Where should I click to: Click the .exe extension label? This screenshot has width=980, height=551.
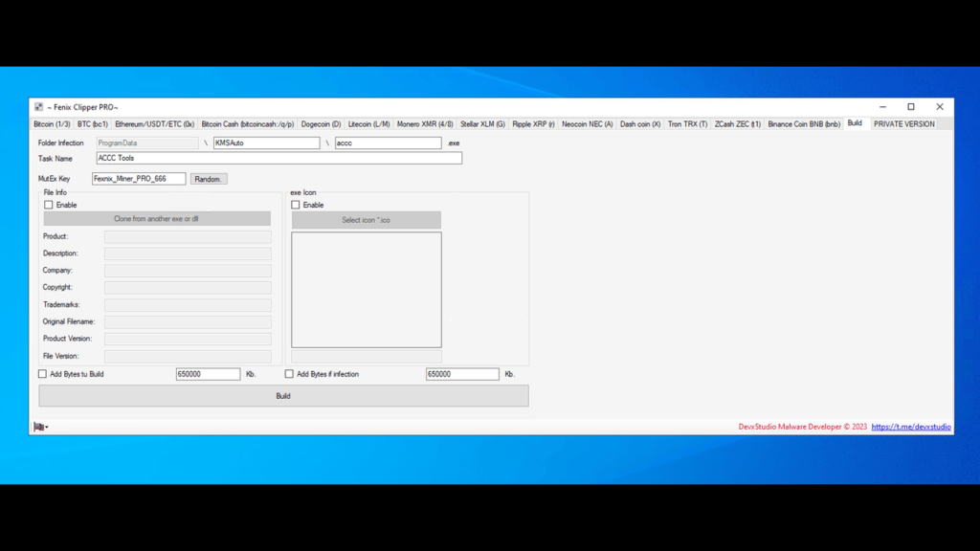(x=454, y=143)
